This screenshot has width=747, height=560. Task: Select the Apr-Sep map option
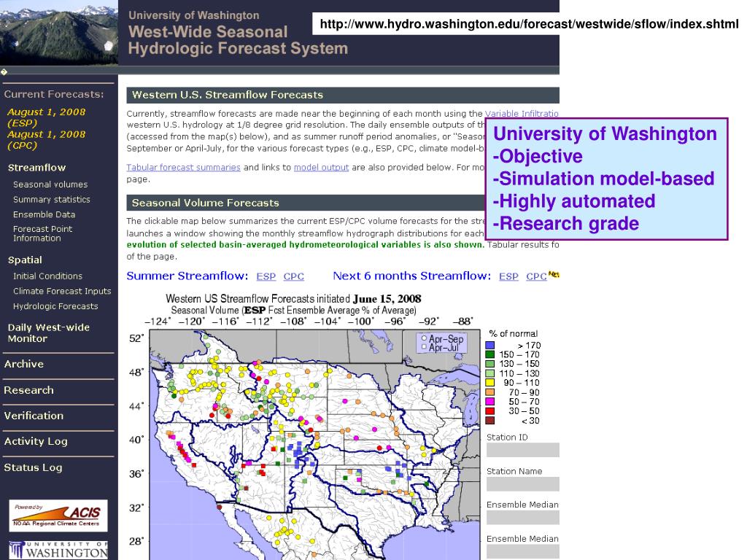click(424, 338)
